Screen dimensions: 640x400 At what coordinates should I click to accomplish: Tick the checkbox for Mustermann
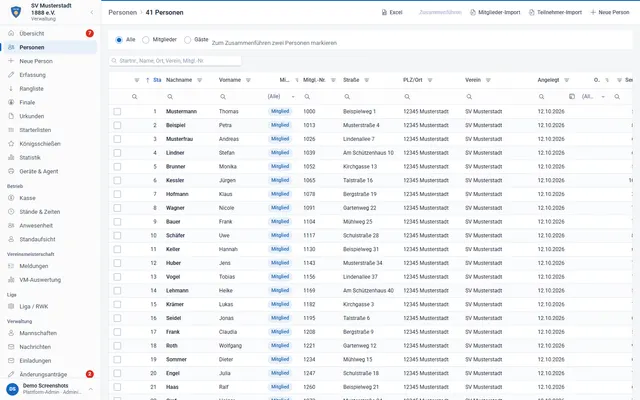[x=117, y=111]
